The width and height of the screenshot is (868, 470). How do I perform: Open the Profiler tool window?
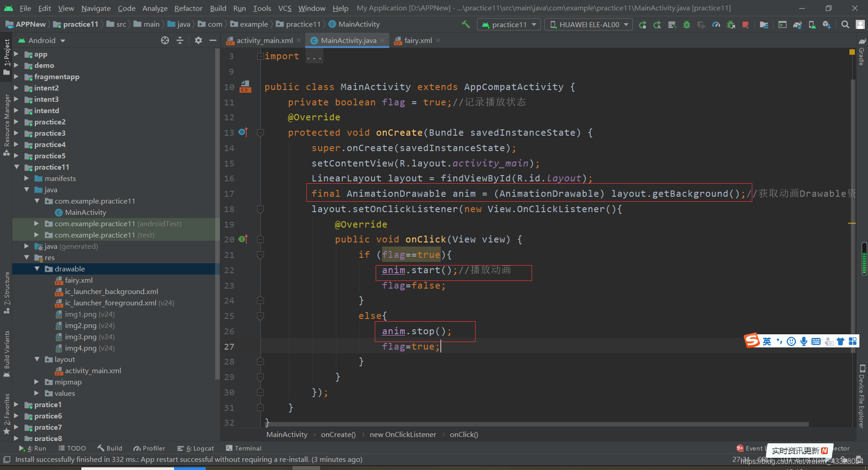point(149,448)
